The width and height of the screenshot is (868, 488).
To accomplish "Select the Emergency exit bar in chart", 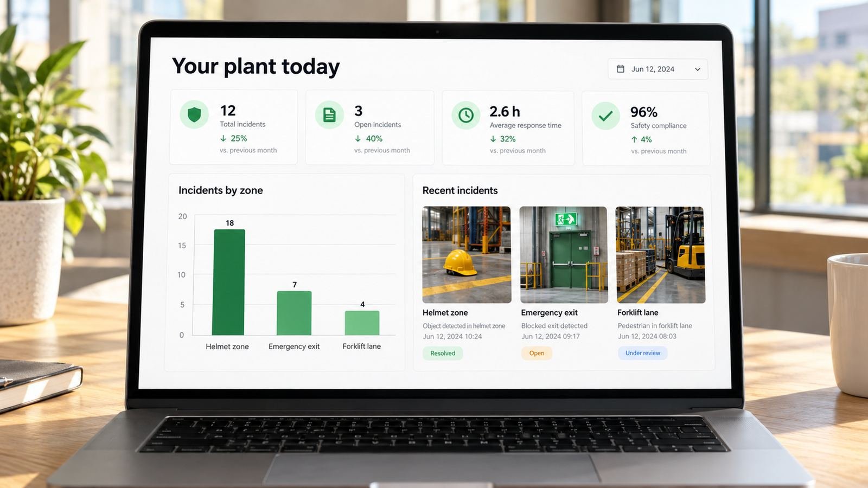I will click(294, 313).
